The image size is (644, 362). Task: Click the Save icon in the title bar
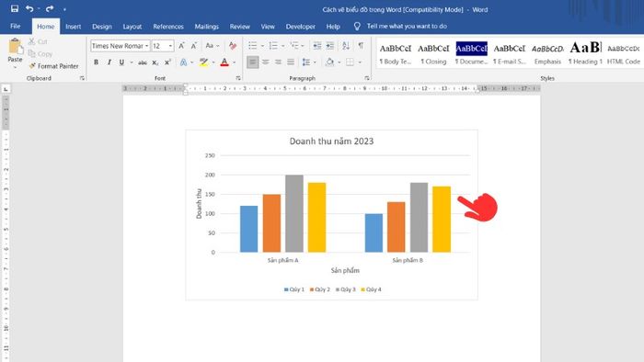[15, 8]
